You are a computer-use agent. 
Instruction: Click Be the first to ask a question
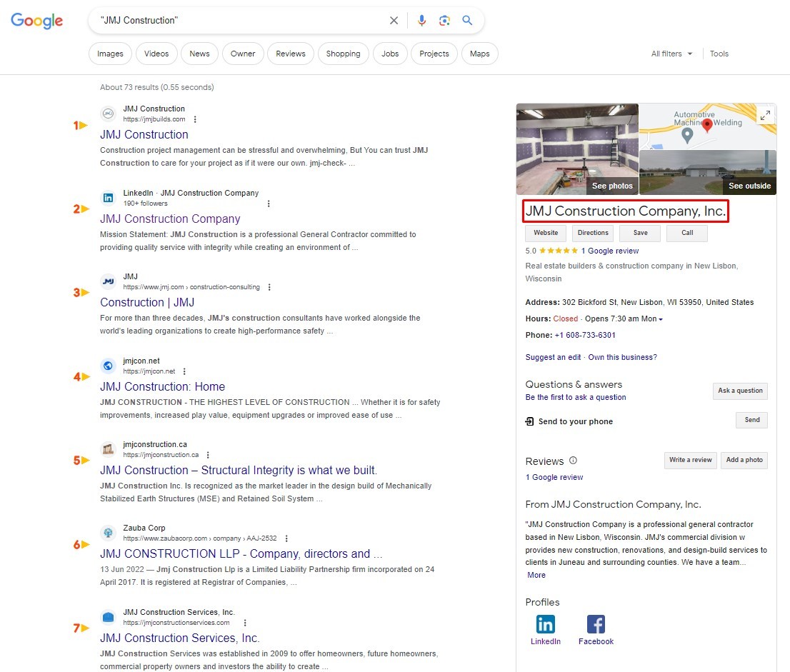point(576,398)
